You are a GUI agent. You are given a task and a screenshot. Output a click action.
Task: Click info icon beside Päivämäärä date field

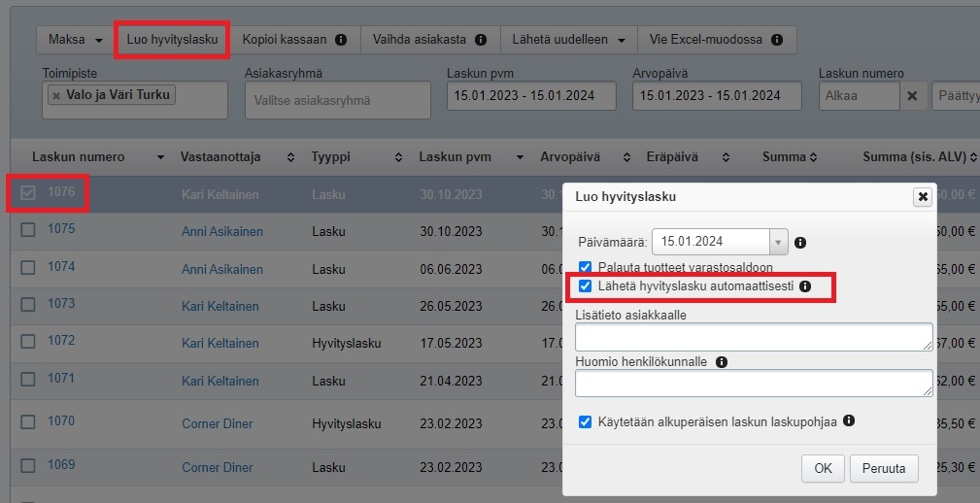pos(800,242)
